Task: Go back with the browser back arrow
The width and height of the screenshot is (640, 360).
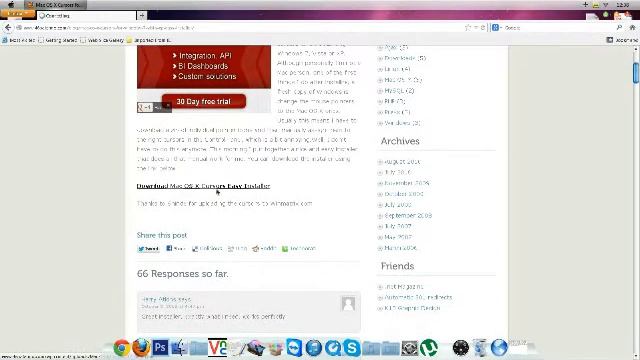Action: point(8,27)
